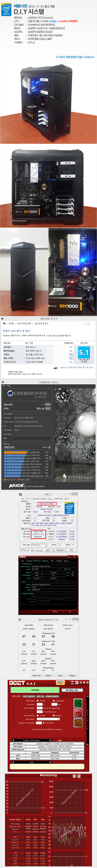This screenshot has width=97, height=868.
Task: Click the Number of threads field in OCCT
Action: [x=39, y=722]
